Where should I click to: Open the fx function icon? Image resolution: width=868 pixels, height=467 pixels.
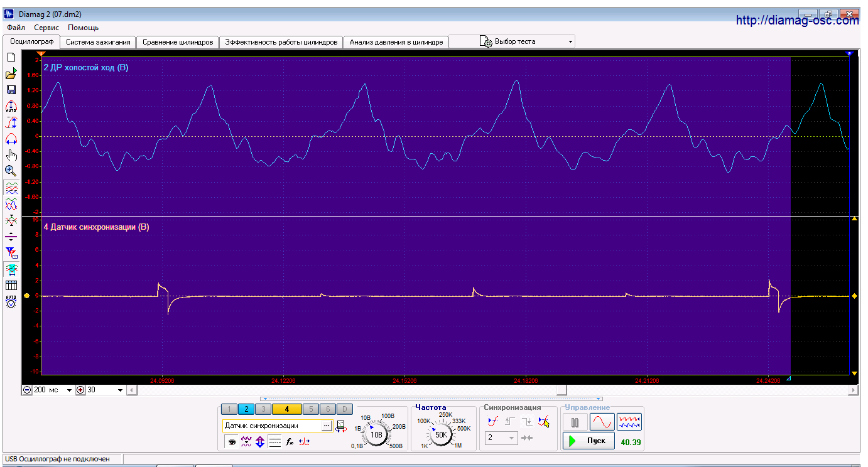[x=290, y=442]
